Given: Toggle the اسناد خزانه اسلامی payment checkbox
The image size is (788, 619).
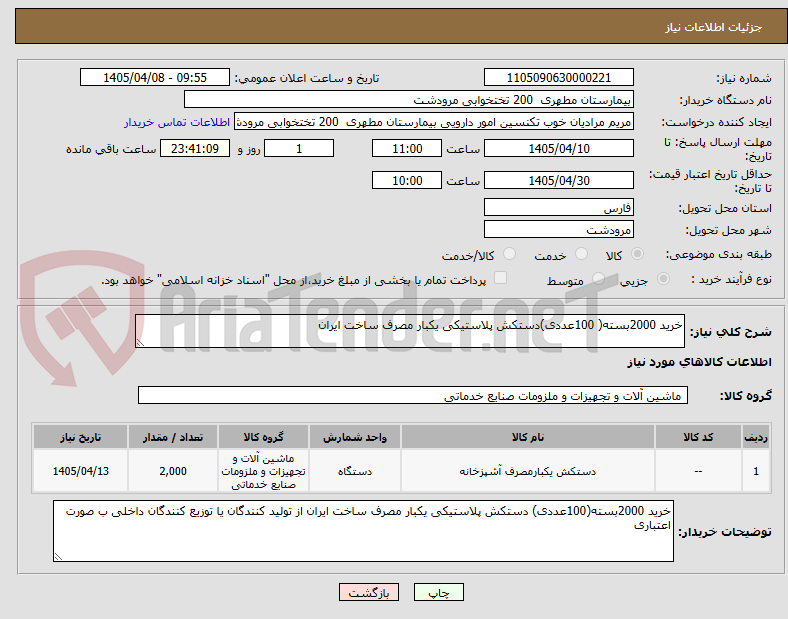Looking at the screenshot, I should (x=500, y=278).
